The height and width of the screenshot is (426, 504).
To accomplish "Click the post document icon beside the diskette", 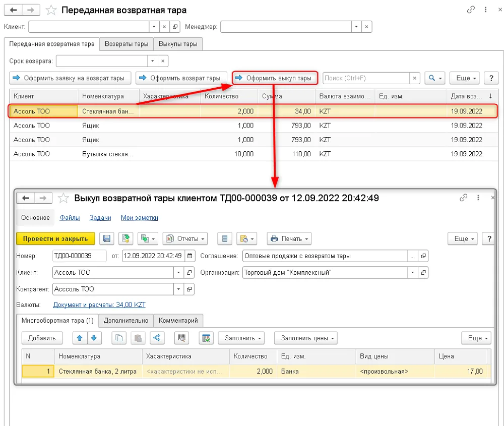I will coord(125,238).
